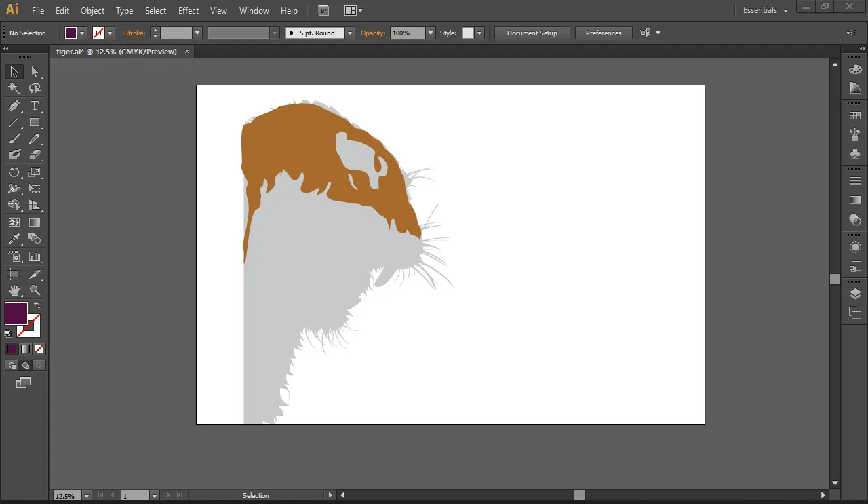Enable Draw Normal mode
The width and height of the screenshot is (868, 504).
click(x=12, y=366)
